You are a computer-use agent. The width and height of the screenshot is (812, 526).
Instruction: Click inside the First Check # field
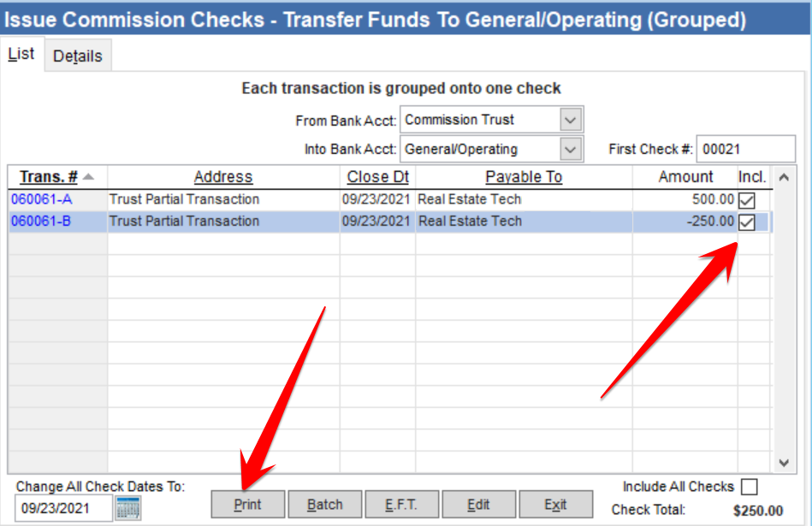coord(746,147)
